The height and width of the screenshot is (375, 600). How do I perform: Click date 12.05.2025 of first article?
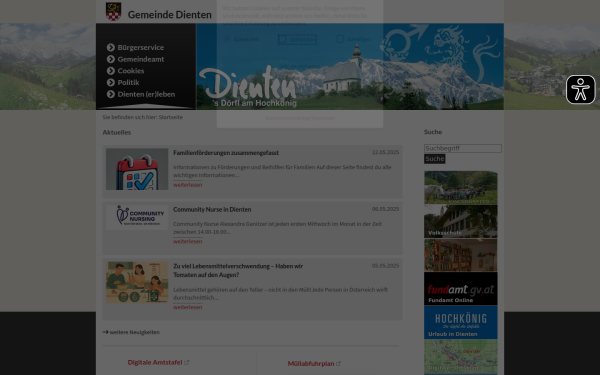pyautogui.click(x=385, y=152)
